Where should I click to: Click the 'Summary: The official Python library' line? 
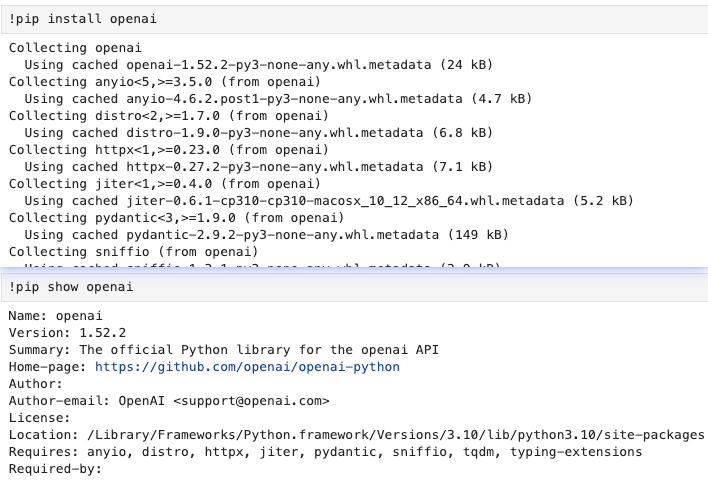coord(224,350)
